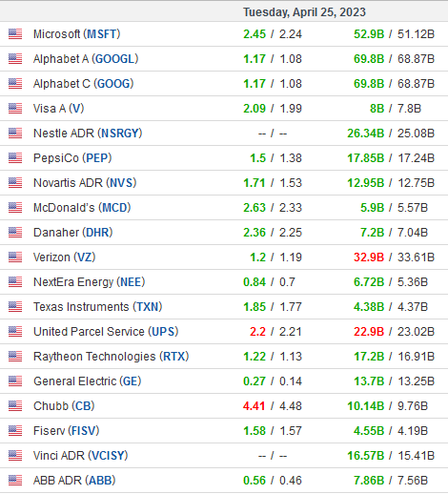448x494 pixels.
Task: Click Texas Instruments revenue value 4.38B
Action: pyautogui.click(x=369, y=307)
